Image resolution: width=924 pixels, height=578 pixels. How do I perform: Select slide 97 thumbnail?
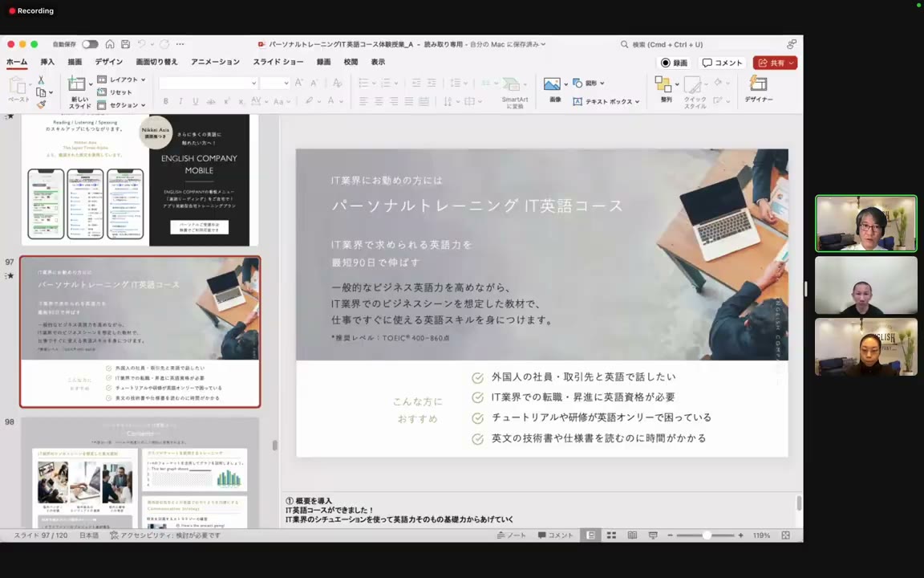pos(140,332)
